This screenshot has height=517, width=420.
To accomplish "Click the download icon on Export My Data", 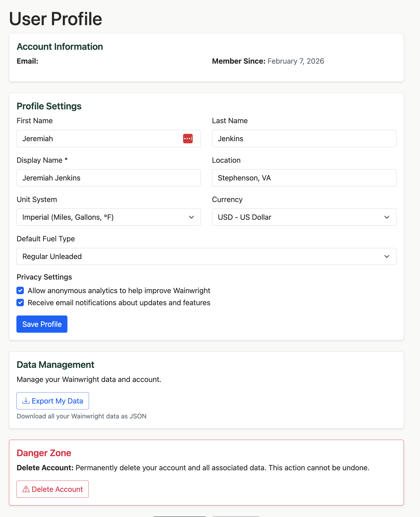I will [26, 400].
